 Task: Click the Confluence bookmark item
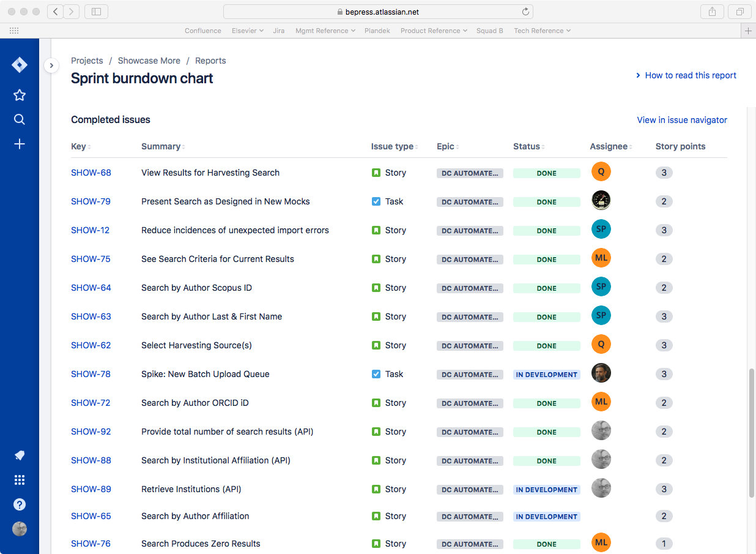click(x=203, y=31)
